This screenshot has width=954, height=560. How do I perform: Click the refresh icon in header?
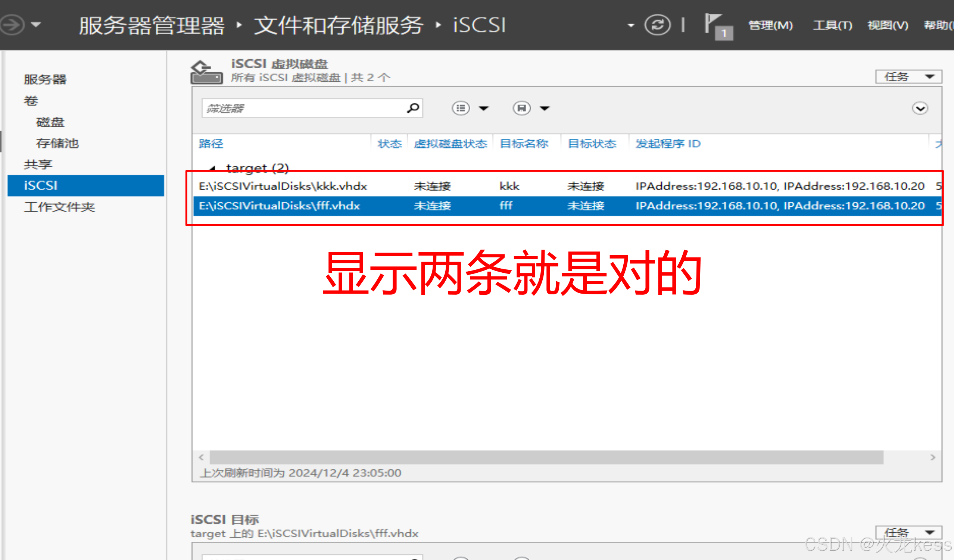tap(657, 25)
